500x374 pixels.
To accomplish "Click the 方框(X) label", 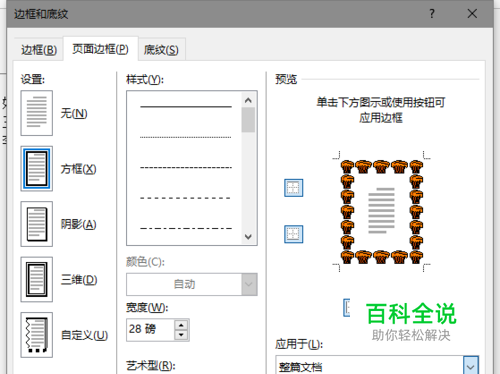I will pos(78,169).
